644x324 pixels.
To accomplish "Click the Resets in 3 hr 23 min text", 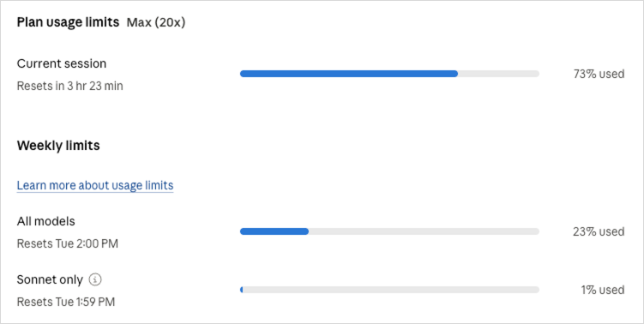I will tap(69, 87).
